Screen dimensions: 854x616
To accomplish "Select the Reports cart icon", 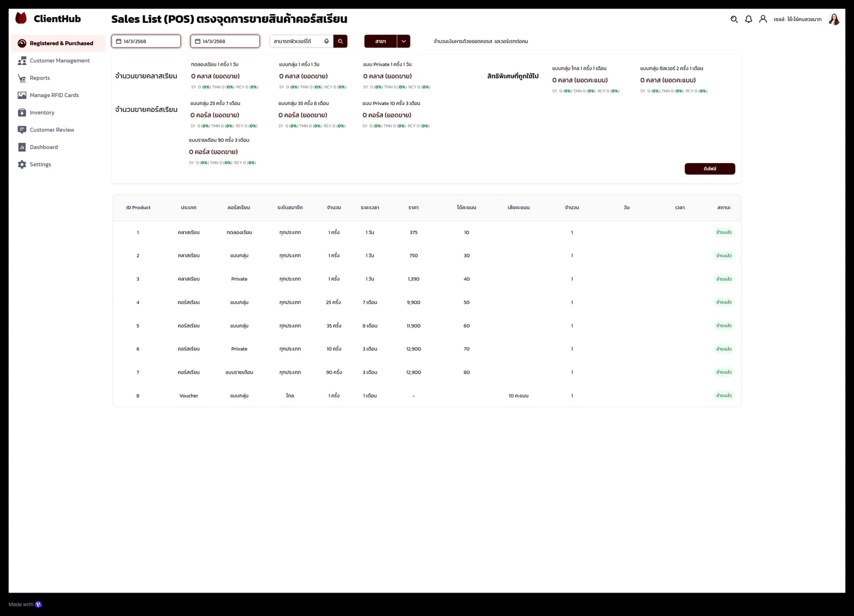I will 22,78.
